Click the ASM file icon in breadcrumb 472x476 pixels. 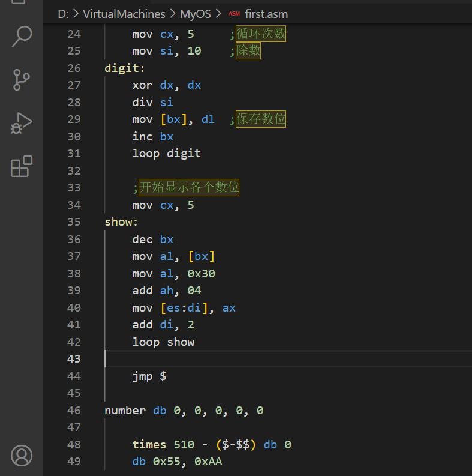coord(234,14)
